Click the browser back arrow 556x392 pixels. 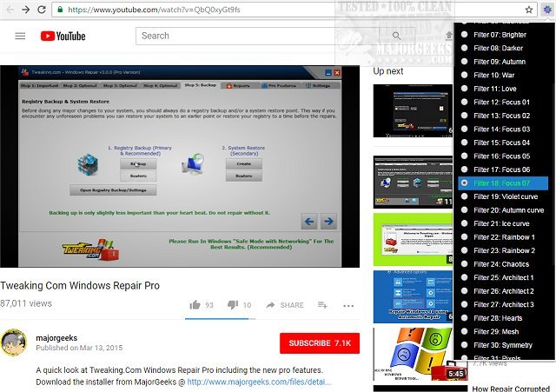(x=10, y=10)
